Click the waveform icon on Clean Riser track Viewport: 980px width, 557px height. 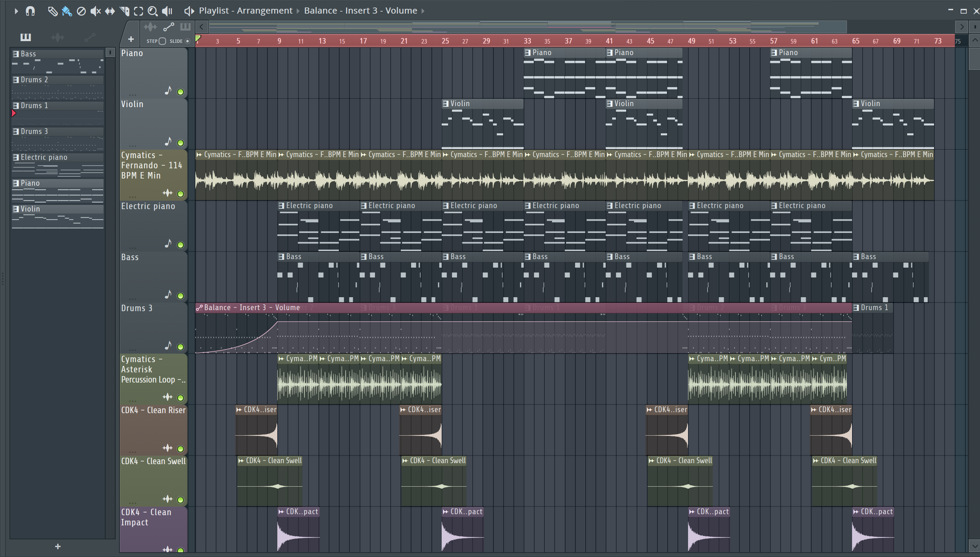click(x=168, y=448)
